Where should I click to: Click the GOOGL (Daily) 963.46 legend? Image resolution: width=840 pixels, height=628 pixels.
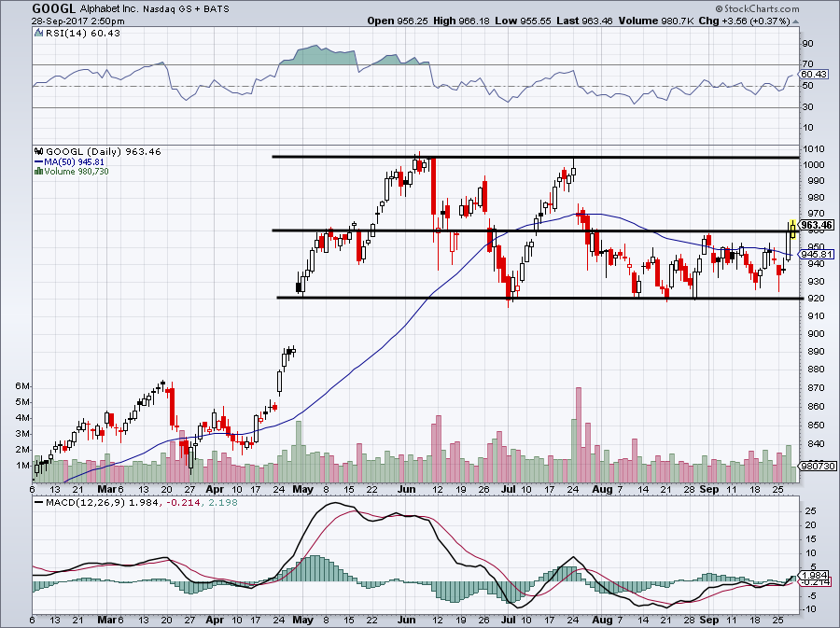(104, 151)
